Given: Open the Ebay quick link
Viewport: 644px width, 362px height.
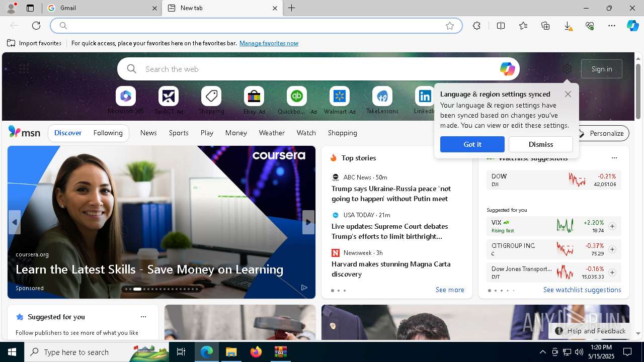Looking at the screenshot, I should (x=254, y=100).
